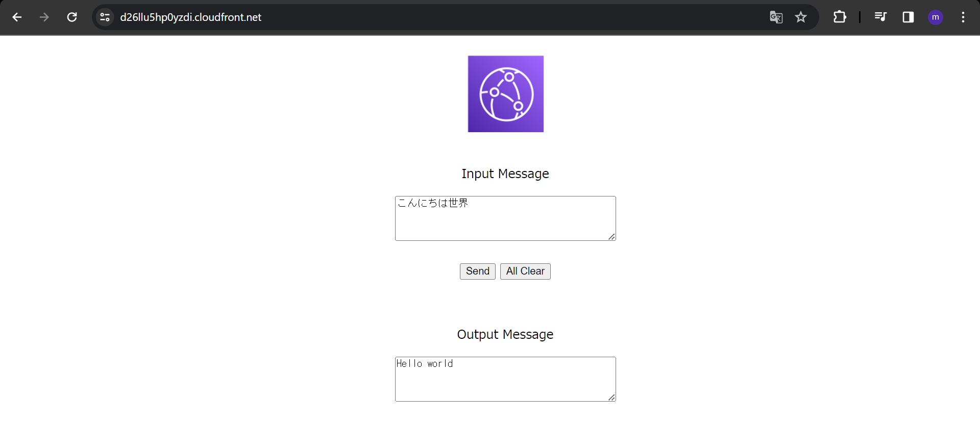Open the profile avatar labeled m

coord(935,17)
